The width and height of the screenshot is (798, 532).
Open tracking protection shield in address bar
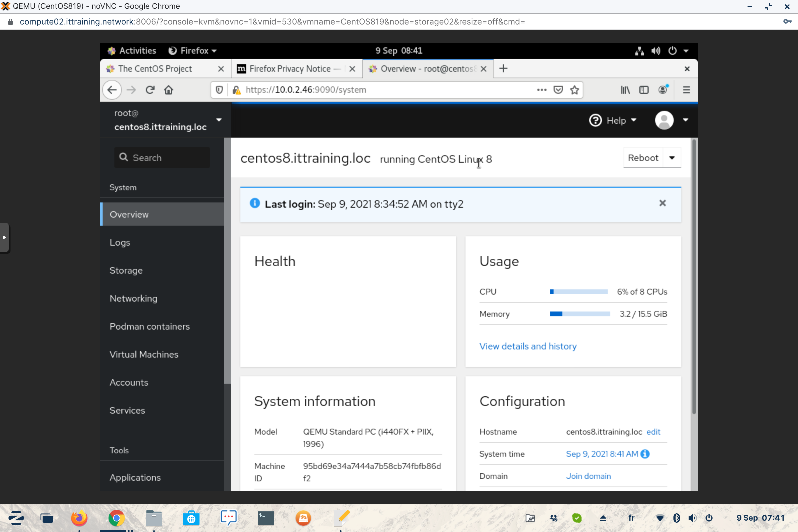(219, 90)
